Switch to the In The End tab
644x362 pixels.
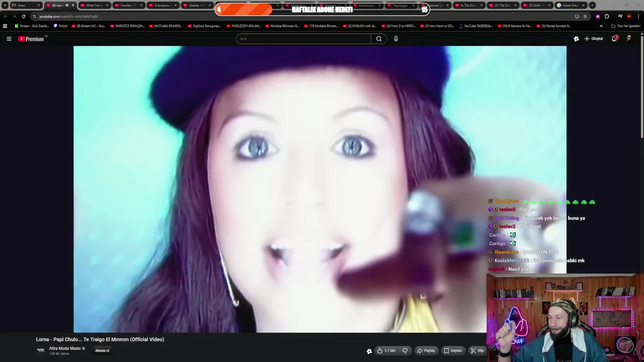pyautogui.click(x=468, y=5)
